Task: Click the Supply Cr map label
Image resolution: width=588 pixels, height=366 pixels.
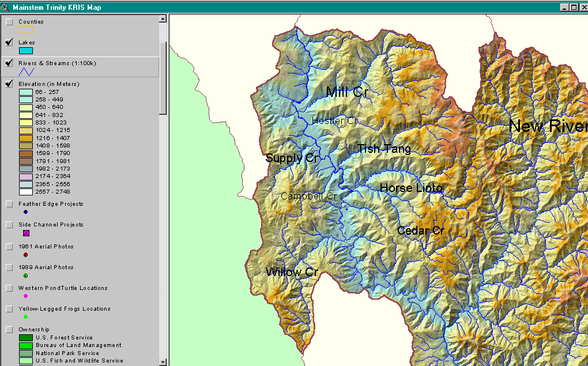Action: coord(292,159)
